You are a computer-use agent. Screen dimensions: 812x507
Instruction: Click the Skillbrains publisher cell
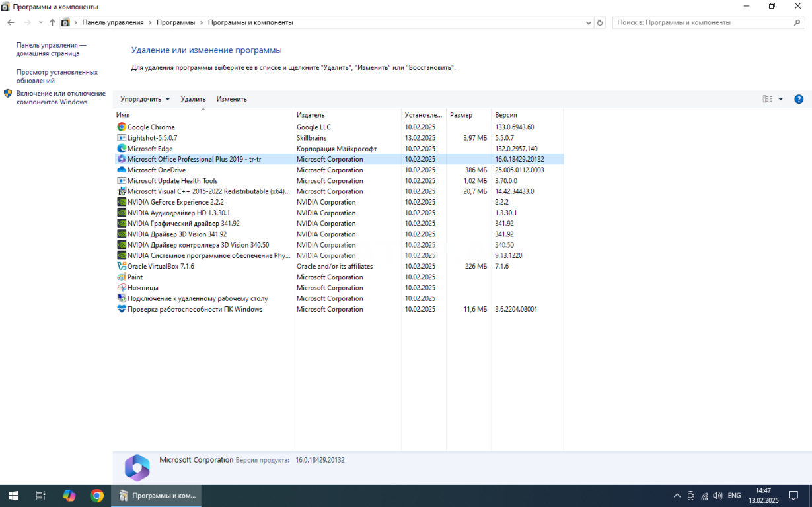tap(311, 138)
